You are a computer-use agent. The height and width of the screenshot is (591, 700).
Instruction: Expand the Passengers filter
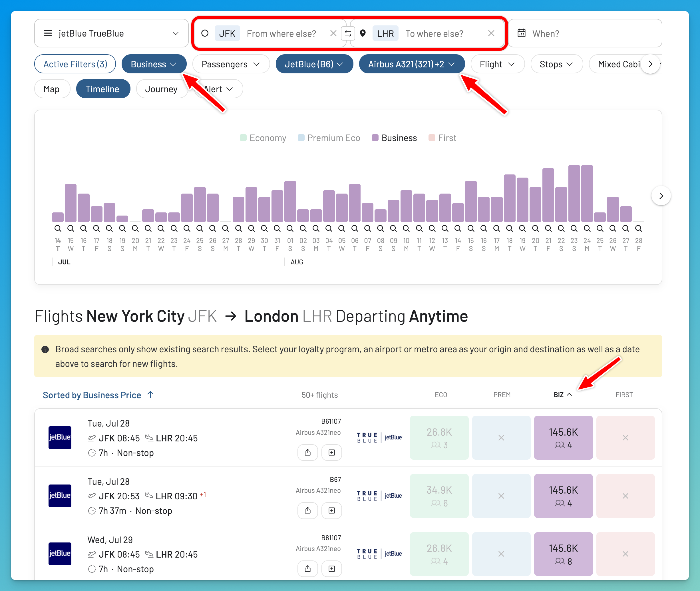(231, 64)
